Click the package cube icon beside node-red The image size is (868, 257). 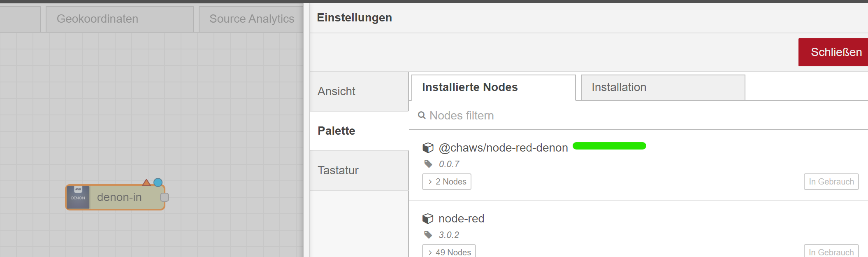point(428,218)
